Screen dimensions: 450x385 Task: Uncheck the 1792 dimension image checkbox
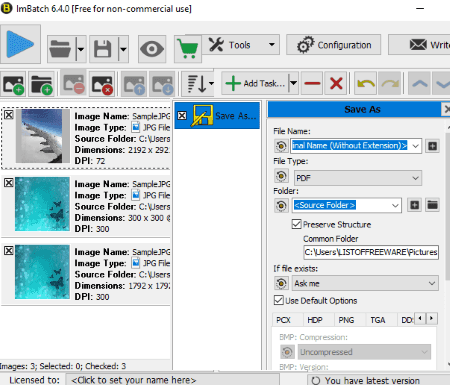click(9, 251)
